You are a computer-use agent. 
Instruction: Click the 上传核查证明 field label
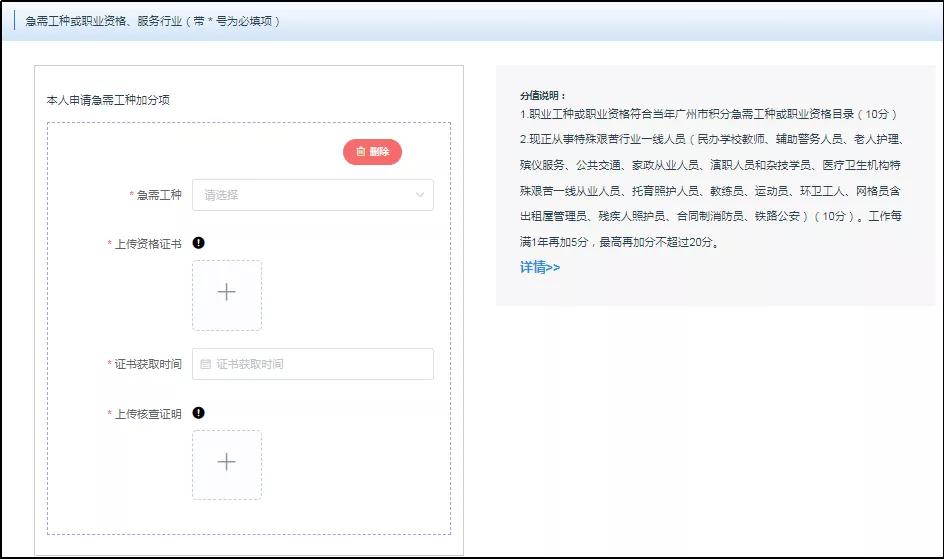pos(148,414)
